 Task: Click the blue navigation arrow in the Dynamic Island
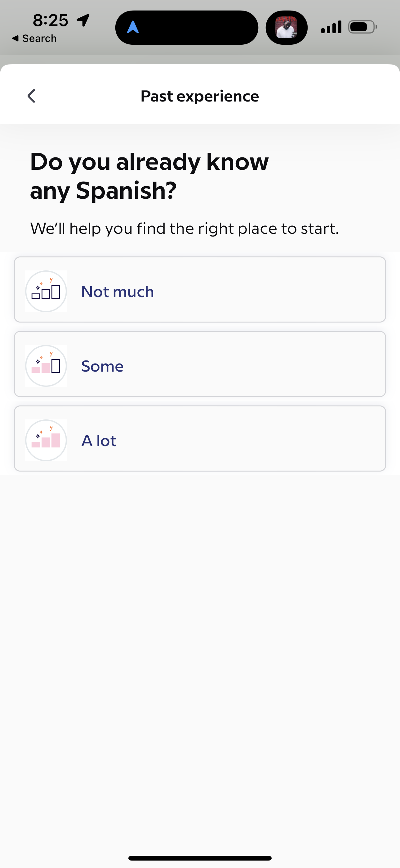coord(133,27)
